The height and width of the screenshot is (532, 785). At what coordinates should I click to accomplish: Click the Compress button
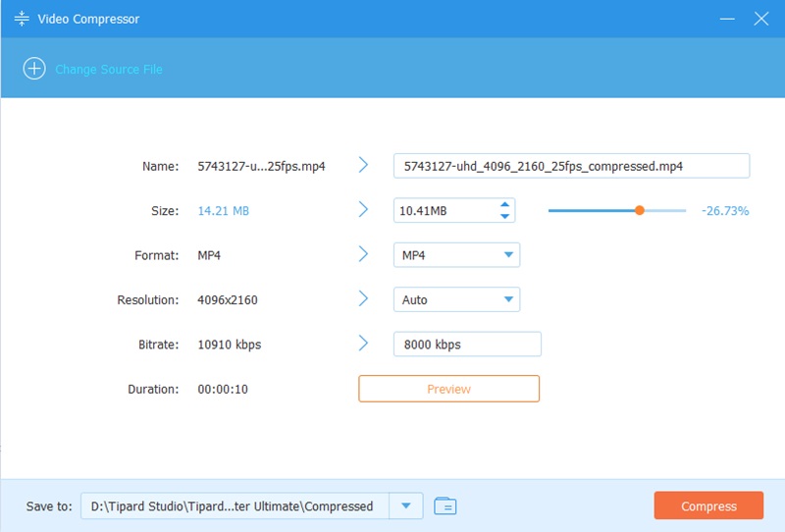click(708, 505)
